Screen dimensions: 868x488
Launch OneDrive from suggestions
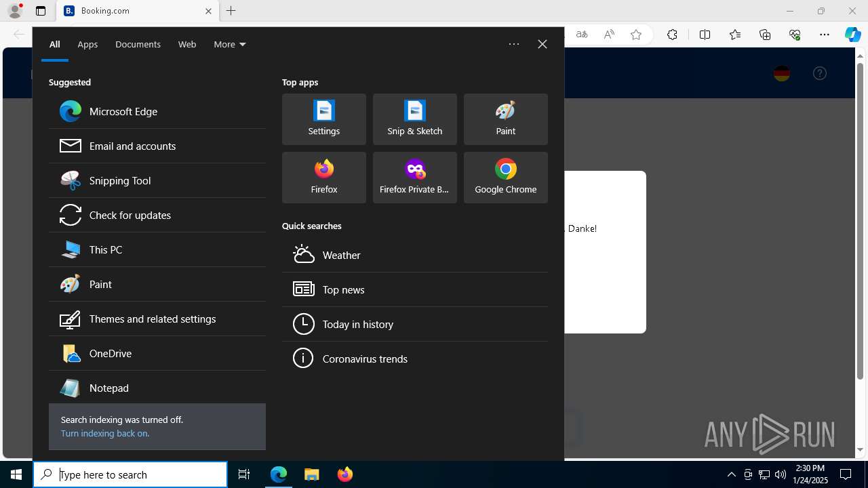point(157,353)
